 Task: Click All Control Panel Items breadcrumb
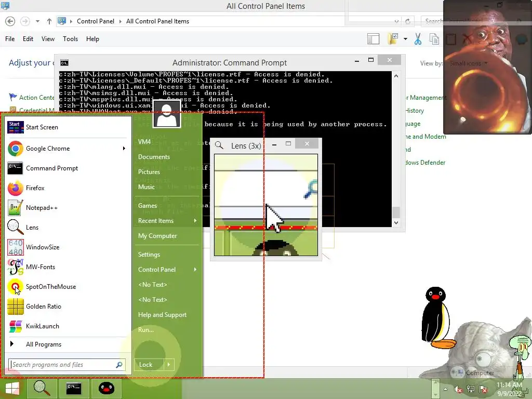coord(157,21)
